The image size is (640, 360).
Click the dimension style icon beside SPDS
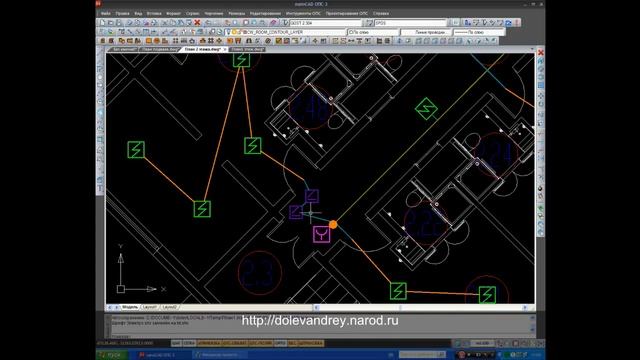(369, 23)
